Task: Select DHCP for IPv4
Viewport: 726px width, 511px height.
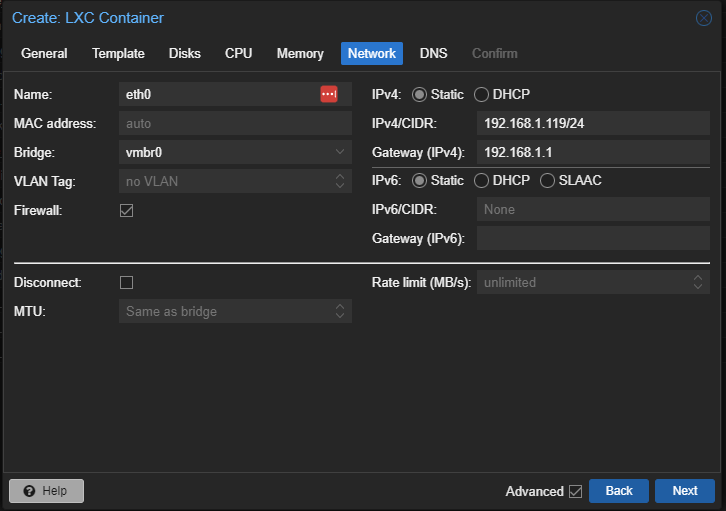Action: [482, 94]
